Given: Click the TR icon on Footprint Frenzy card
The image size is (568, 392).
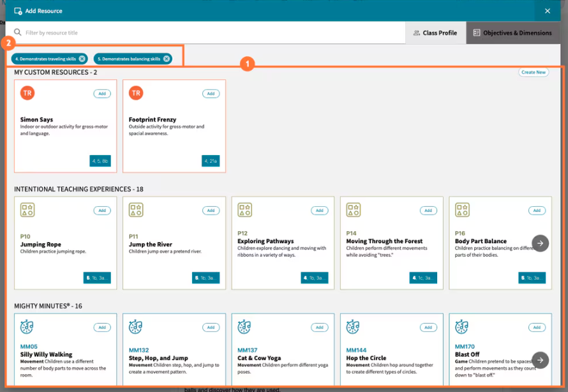Looking at the screenshot, I should point(136,93).
